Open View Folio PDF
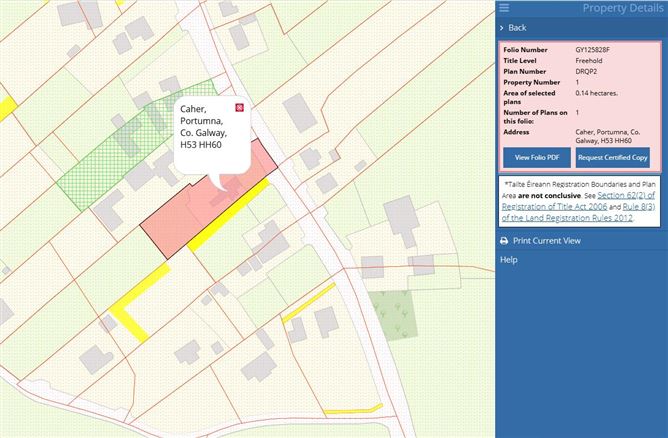Image resolution: width=668 pixels, height=438 pixels. (537, 158)
